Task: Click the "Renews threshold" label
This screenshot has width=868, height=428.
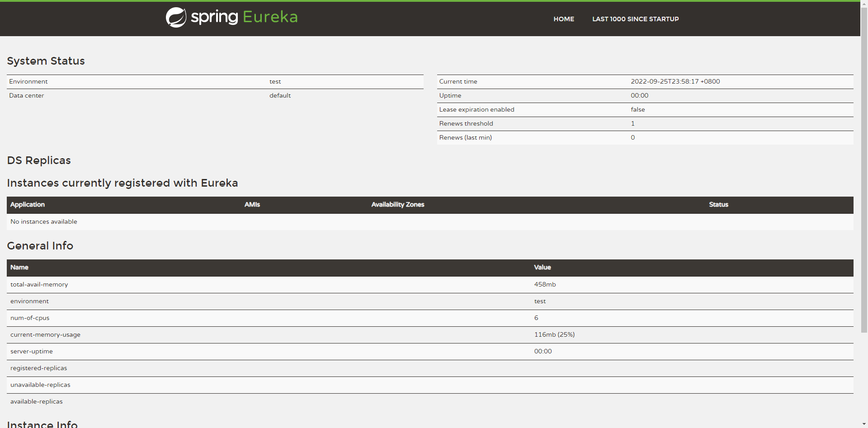Action: tap(466, 123)
